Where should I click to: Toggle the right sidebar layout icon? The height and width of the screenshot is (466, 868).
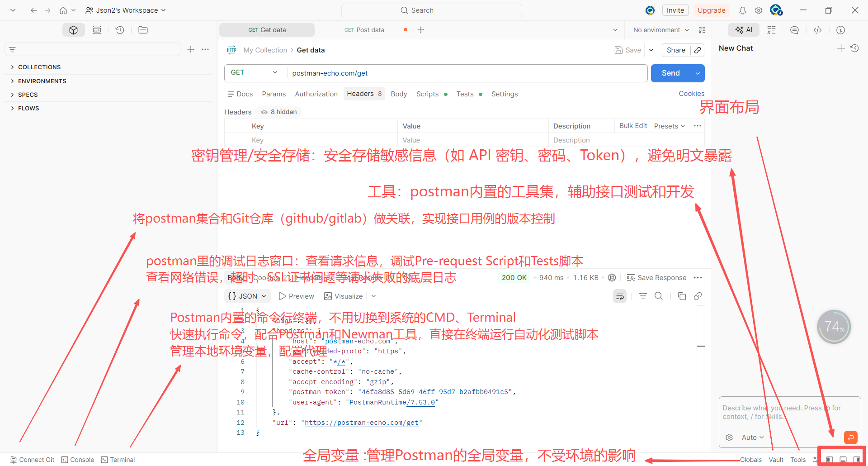[x=856, y=460]
